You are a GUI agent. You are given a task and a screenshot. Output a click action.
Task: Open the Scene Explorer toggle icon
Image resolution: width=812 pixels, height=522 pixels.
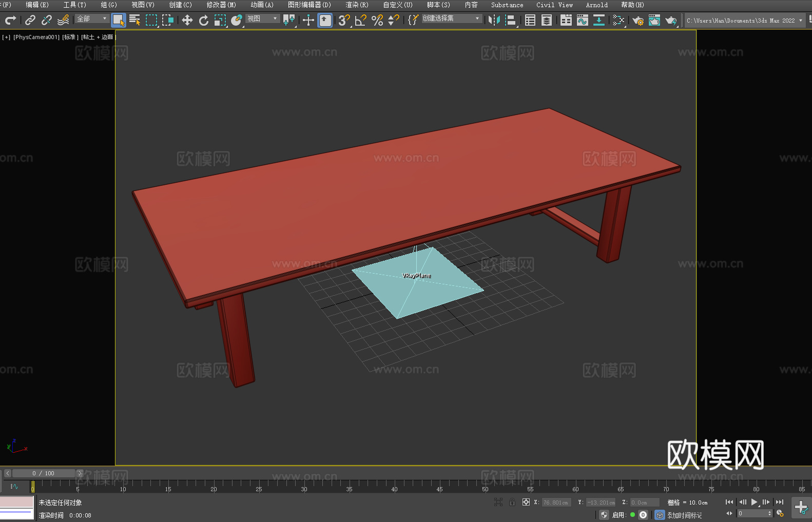point(530,20)
